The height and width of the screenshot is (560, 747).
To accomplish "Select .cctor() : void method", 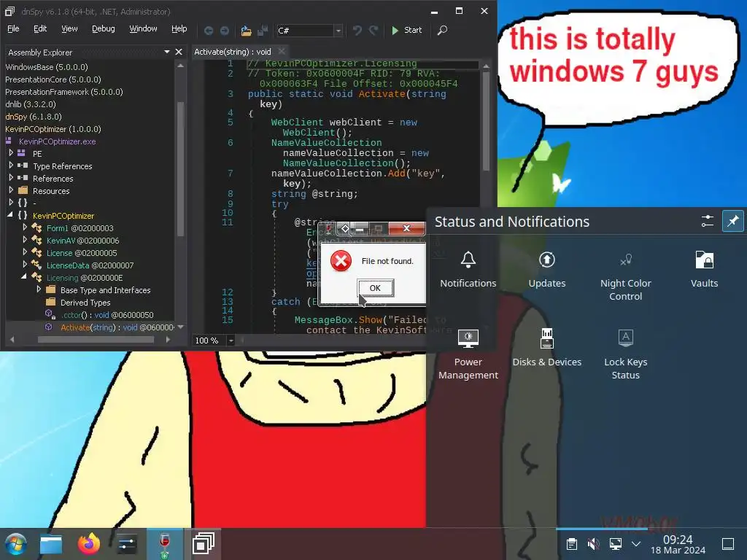I will point(107,315).
